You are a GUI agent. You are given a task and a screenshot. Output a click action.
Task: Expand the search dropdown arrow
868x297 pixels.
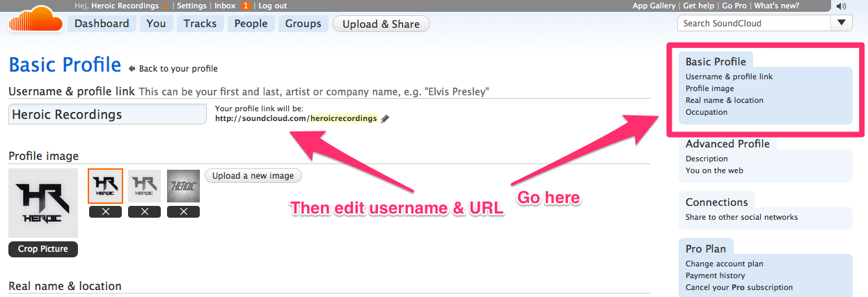(842, 23)
